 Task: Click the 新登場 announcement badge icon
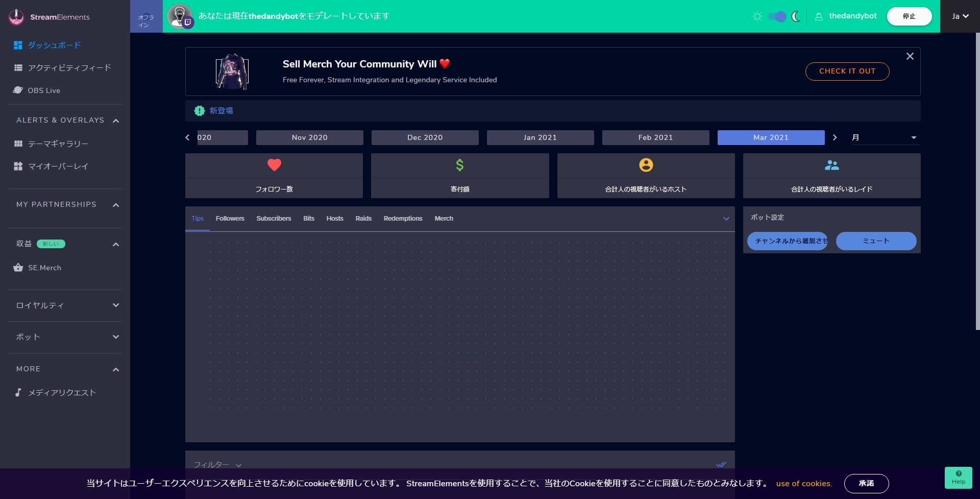(x=200, y=110)
